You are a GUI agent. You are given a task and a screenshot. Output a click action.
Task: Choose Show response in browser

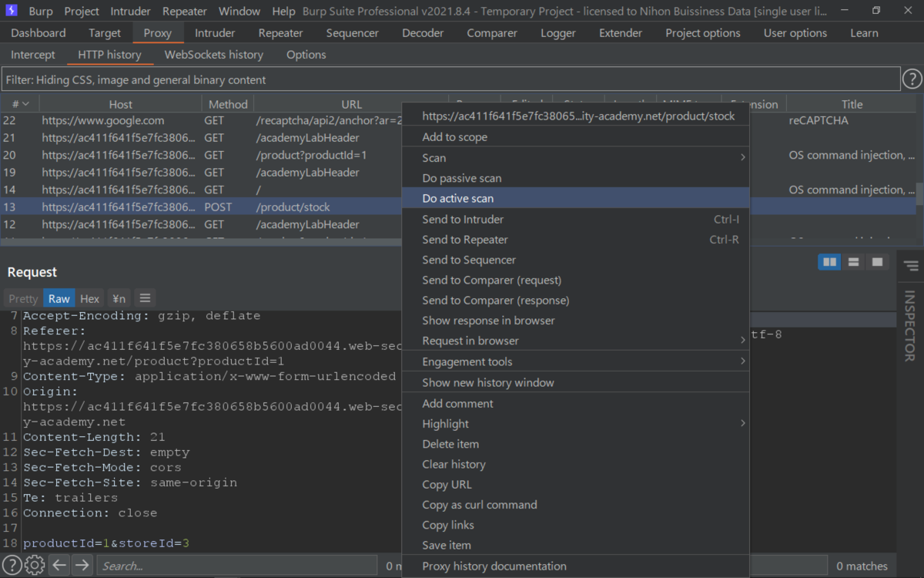coord(576,320)
